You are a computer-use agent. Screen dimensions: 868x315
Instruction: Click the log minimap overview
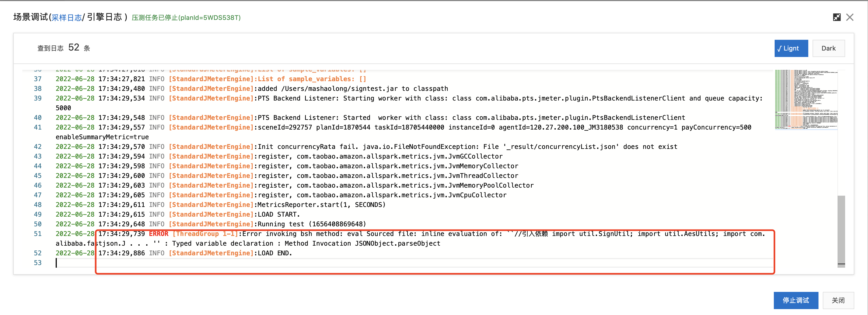point(806,100)
